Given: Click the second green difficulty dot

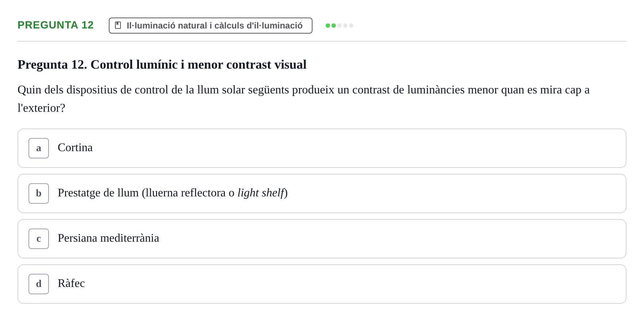Looking at the screenshot, I should pyautogui.click(x=334, y=26).
